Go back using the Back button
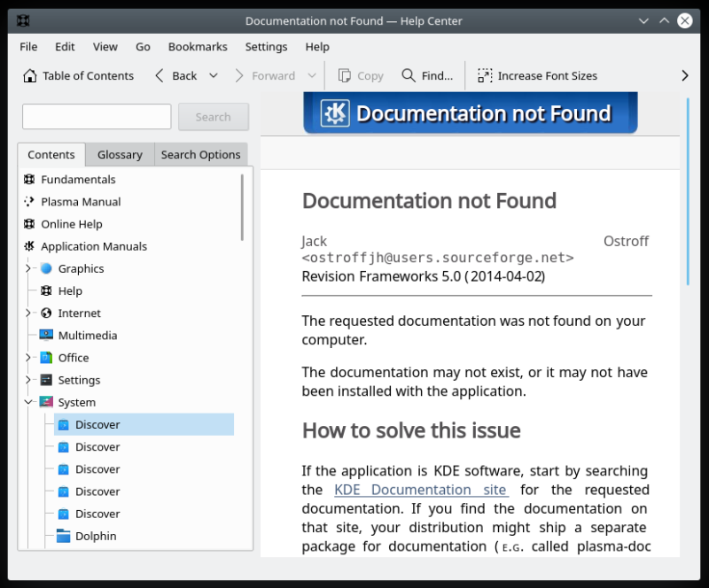 175,76
